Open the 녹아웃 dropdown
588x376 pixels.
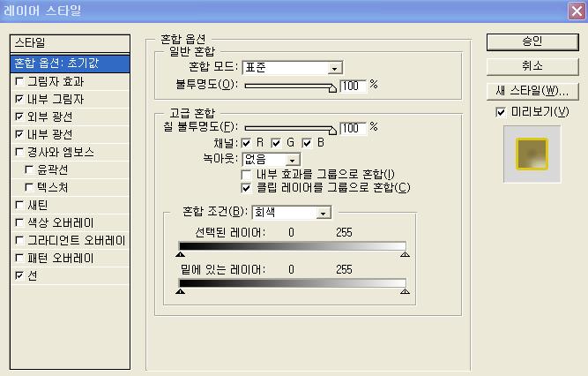pos(293,160)
